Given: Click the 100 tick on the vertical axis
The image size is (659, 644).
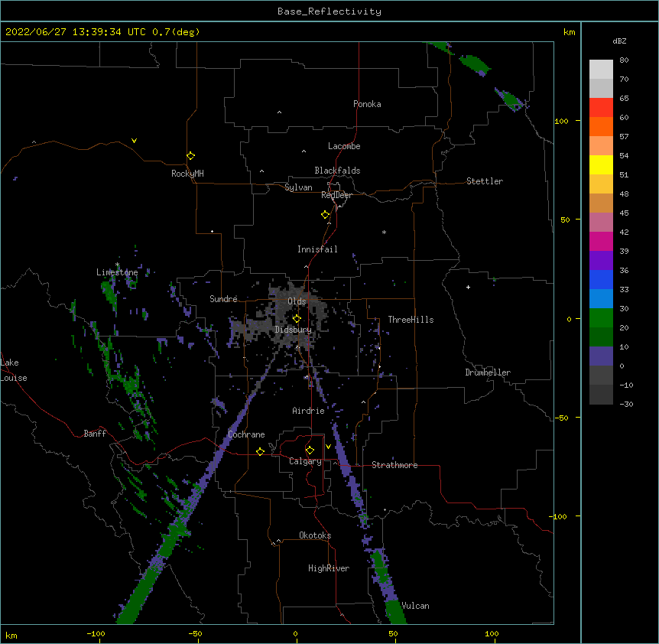Looking at the screenshot, I should [x=561, y=121].
